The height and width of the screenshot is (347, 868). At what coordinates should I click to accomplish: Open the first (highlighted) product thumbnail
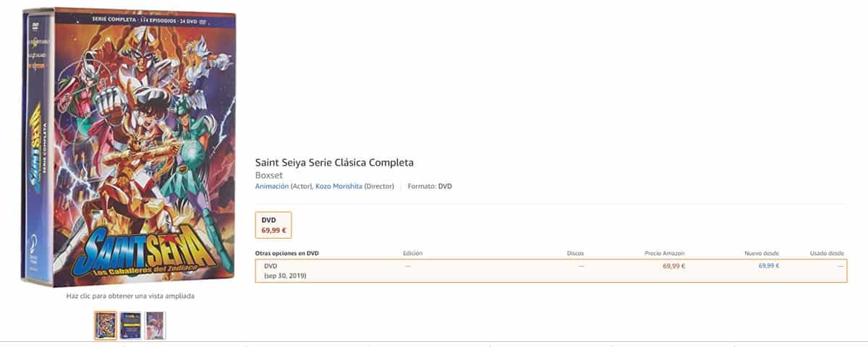(x=106, y=325)
